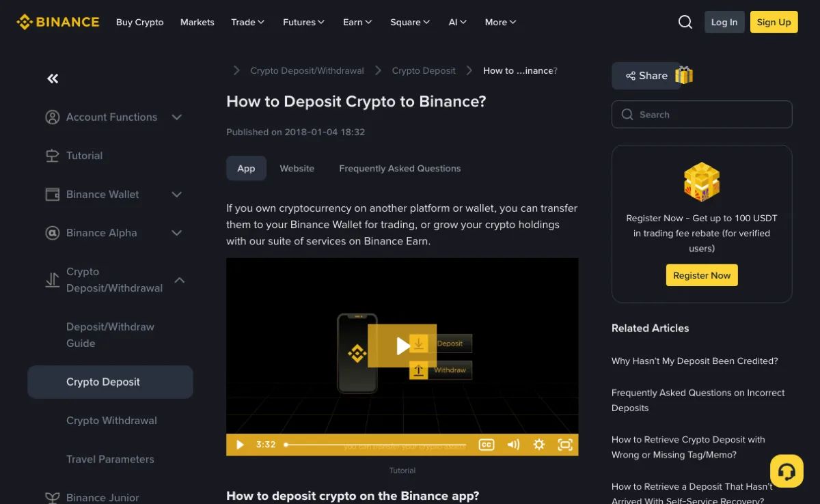Expand Account Functions chevron
The image size is (820, 504).
pos(177,117)
